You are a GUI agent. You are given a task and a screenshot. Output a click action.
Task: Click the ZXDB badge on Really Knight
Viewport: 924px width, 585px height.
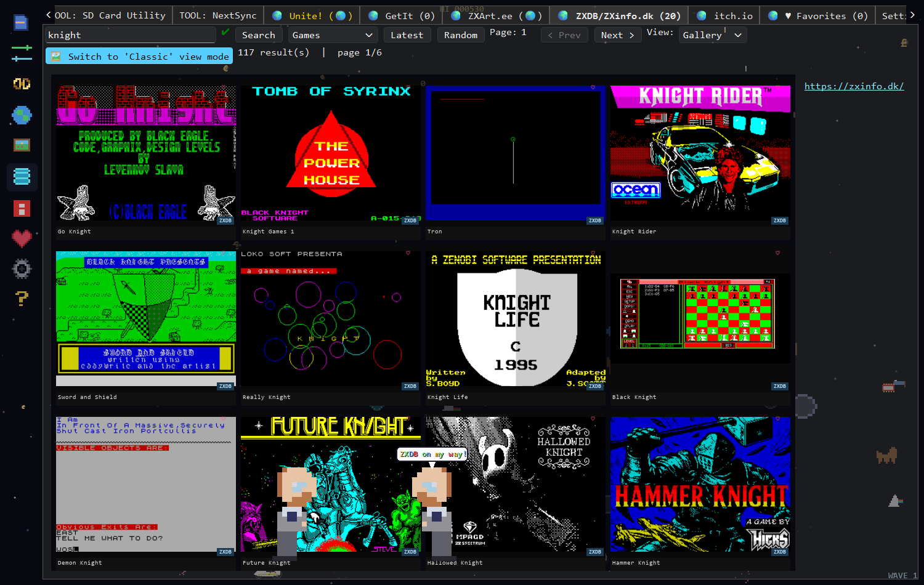click(410, 386)
